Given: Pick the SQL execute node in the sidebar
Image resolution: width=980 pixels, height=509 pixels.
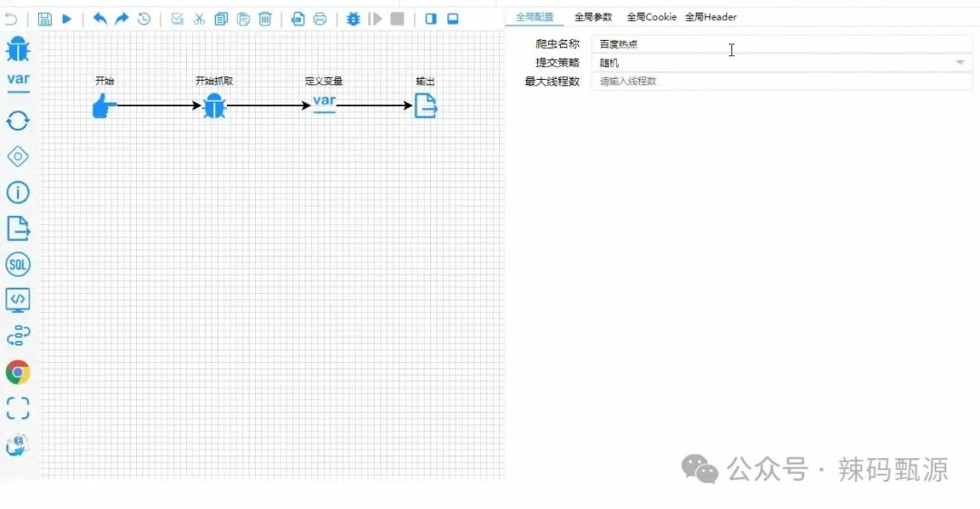Looking at the screenshot, I should point(17,265).
